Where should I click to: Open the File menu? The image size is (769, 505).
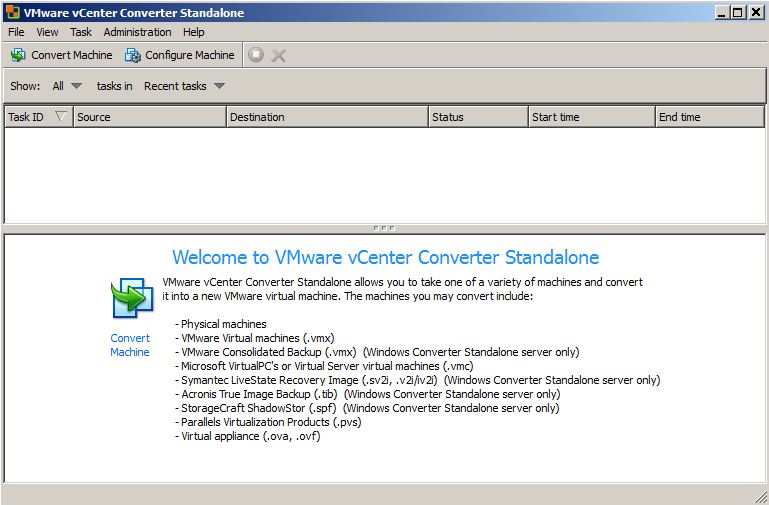click(x=16, y=32)
